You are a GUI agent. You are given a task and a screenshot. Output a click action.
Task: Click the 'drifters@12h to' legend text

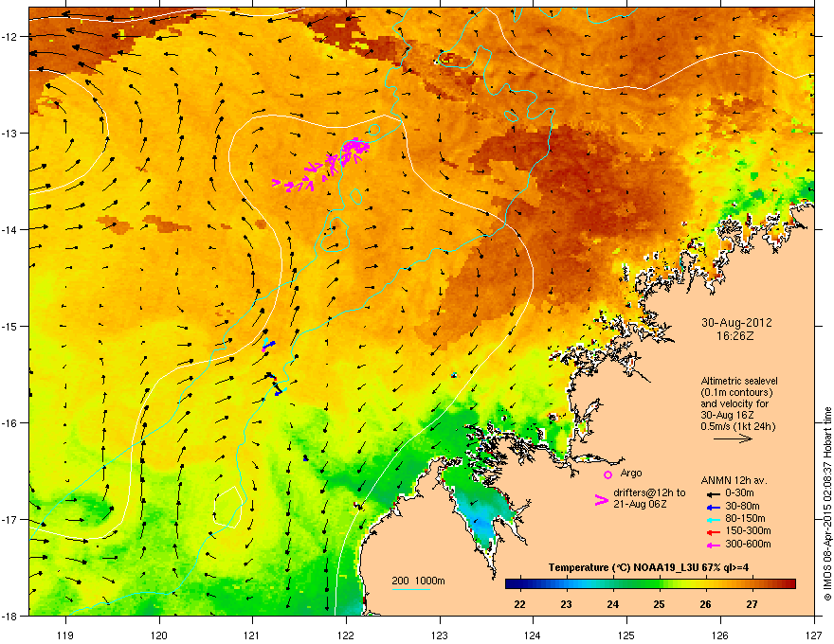(x=649, y=493)
